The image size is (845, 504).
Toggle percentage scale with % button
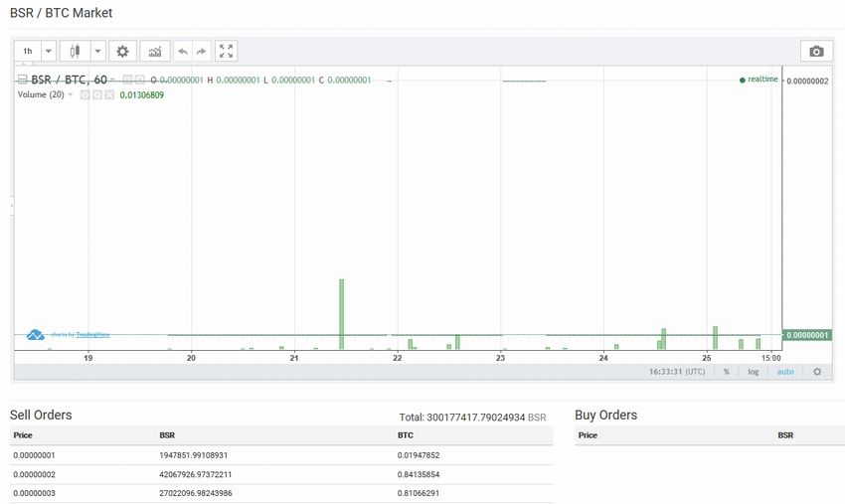pyautogui.click(x=727, y=372)
